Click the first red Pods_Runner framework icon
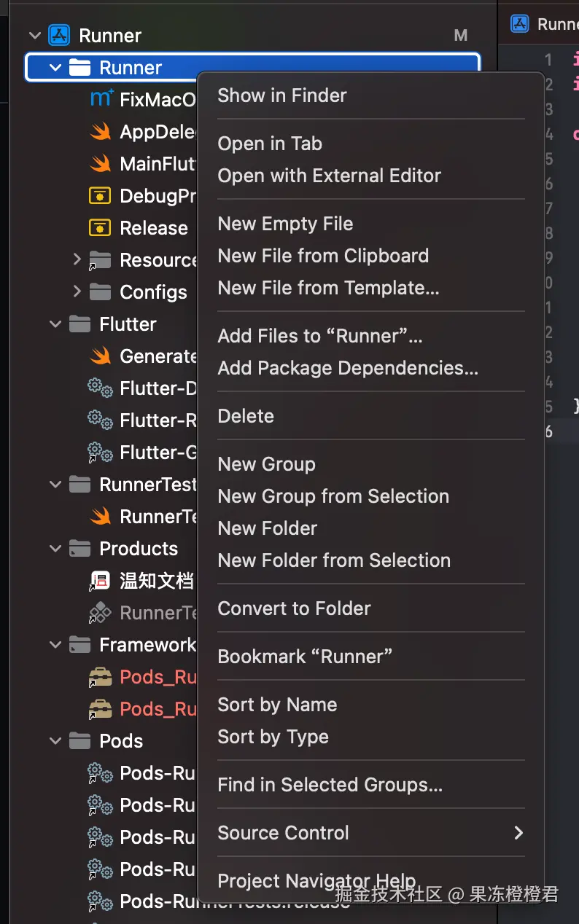Screen dimensions: 579x924 (x=100, y=676)
